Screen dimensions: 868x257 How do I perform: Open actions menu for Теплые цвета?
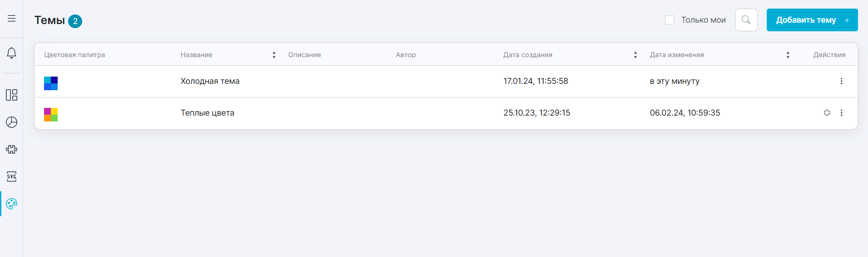(x=841, y=113)
